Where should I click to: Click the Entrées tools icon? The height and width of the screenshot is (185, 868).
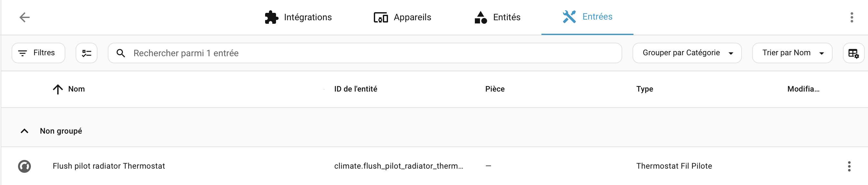coord(569,16)
